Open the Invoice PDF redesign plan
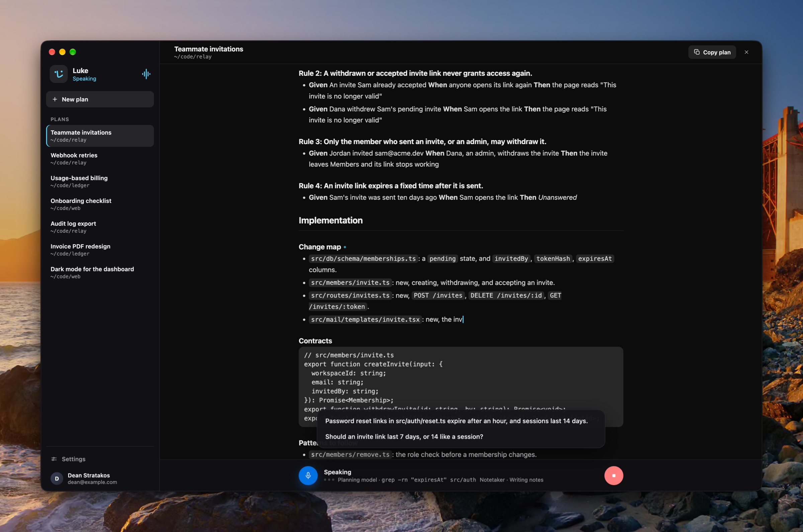Screen dimensions: 803x532 100,249
